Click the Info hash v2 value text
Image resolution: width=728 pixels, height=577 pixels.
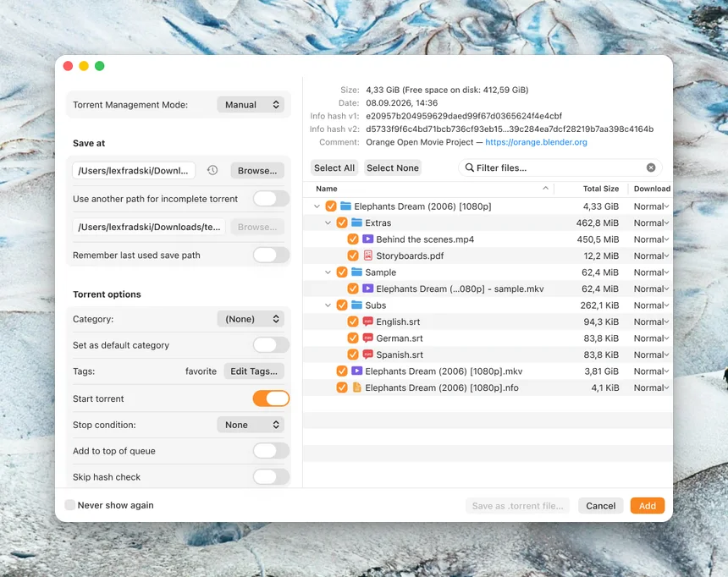pyautogui.click(x=510, y=129)
